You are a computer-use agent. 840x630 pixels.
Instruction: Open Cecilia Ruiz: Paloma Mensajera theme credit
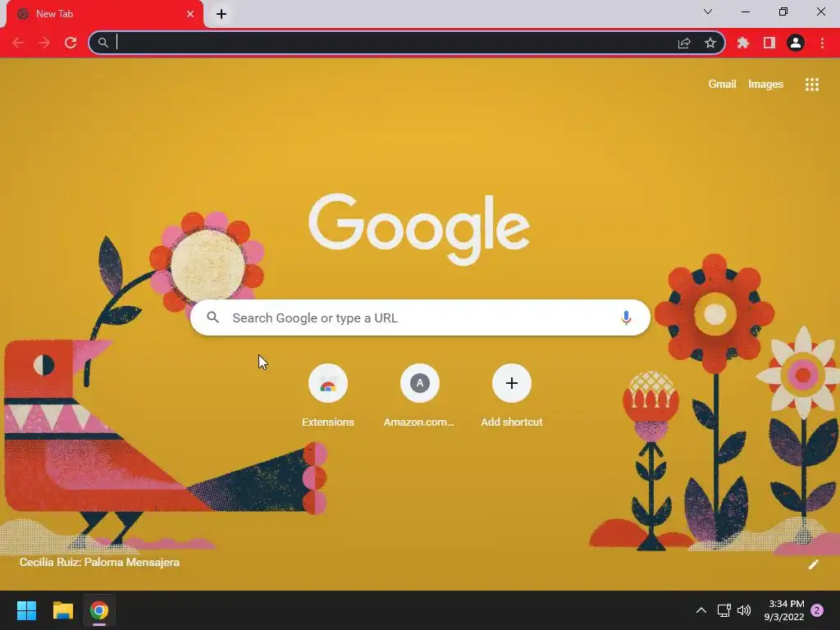coord(99,562)
